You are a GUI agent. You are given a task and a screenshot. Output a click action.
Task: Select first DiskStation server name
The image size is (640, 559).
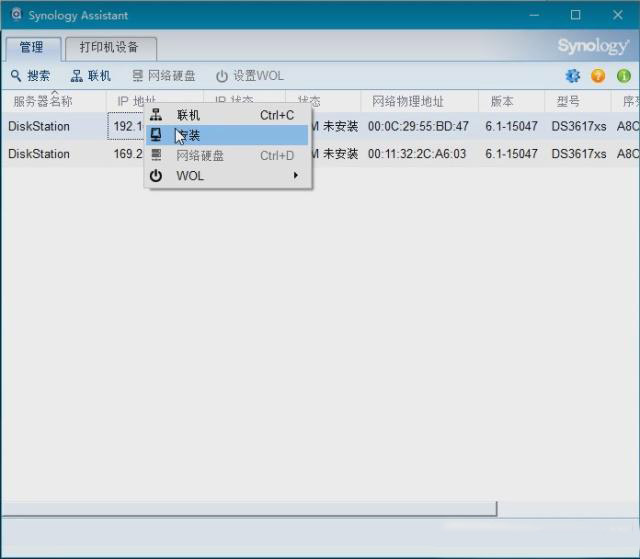pyautogui.click(x=39, y=126)
